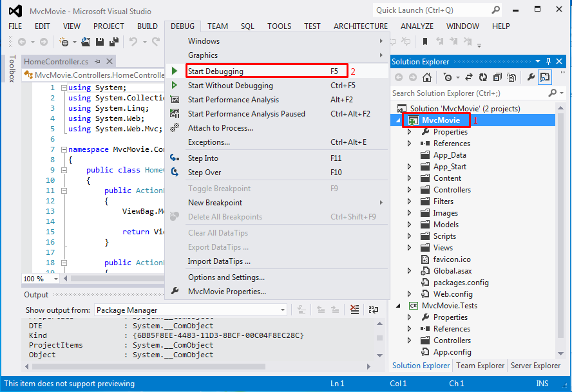Click the Search Solution Explorer field

(x=469, y=93)
